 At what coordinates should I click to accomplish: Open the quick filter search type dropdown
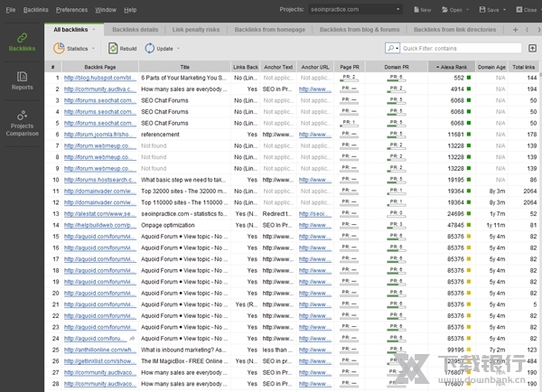(393, 48)
